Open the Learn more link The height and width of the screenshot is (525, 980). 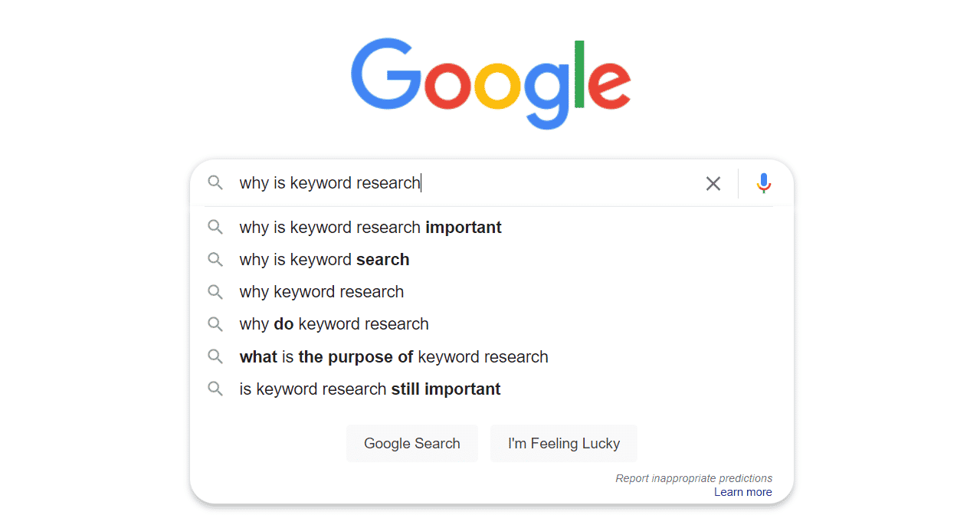(x=743, y=492)
